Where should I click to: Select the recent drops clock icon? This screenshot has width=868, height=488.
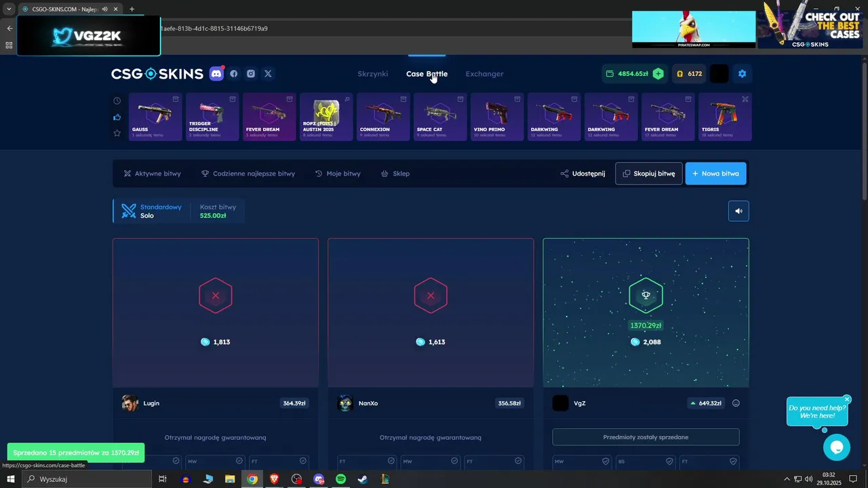click(117, 101)
